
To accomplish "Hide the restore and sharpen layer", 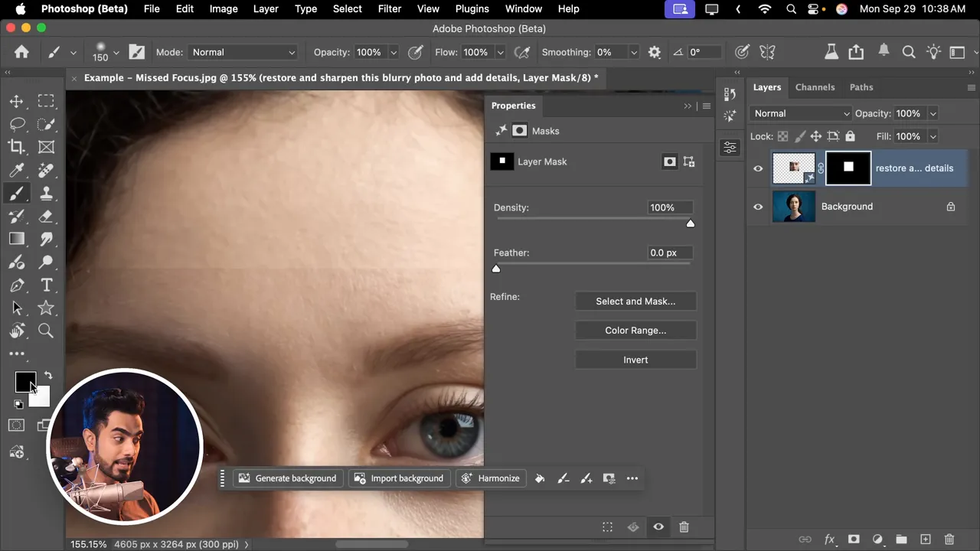I will [758, 168].
